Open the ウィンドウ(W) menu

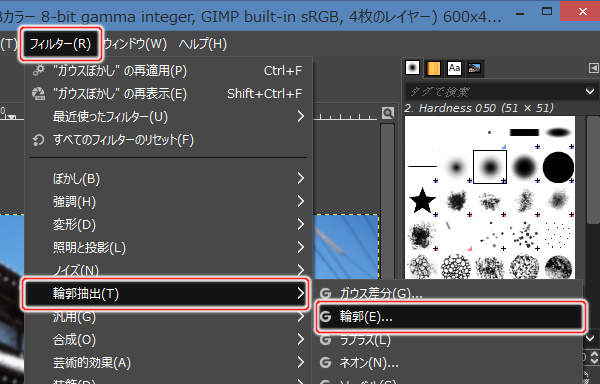click(x=135, y=44)
